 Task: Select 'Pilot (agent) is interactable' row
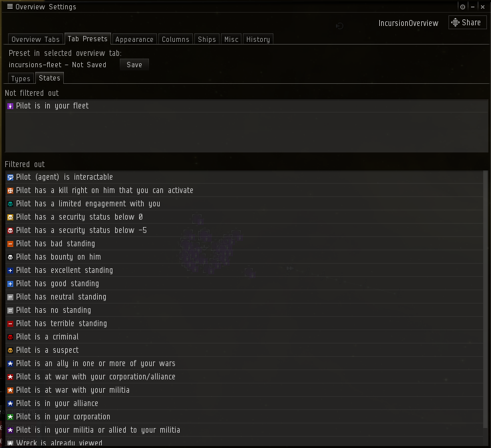click(x=244, y=177)
